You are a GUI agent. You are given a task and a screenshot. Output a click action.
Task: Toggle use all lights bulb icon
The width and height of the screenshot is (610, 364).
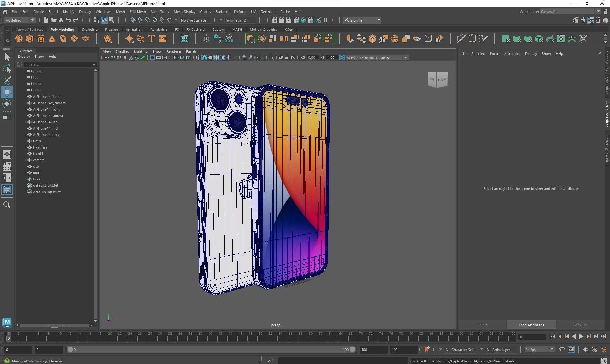coord(228,57)
